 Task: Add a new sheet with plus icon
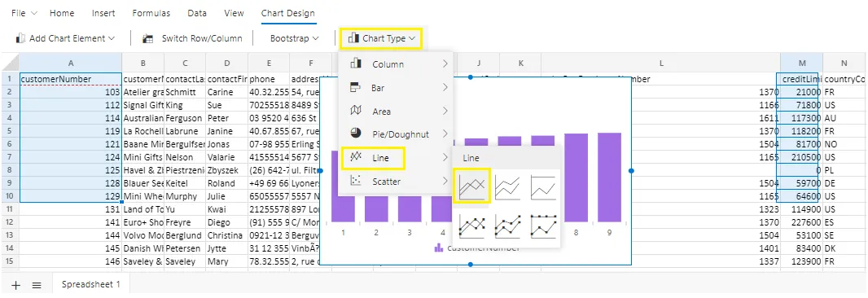click(16, 285)
